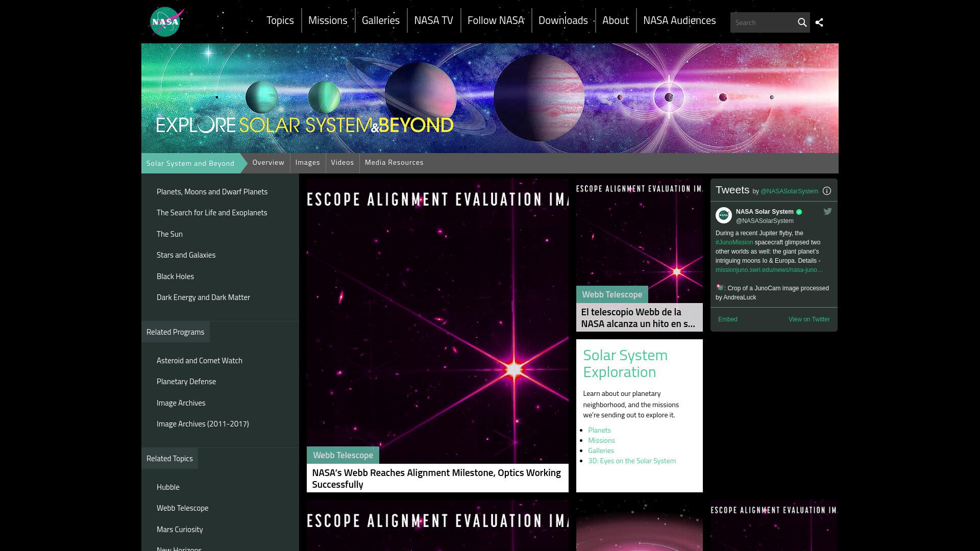Image resolution: width=980 pixels, height=551 pixels.
Task: Open Asteroid and Comet Watch
Action: pos(199,361)
